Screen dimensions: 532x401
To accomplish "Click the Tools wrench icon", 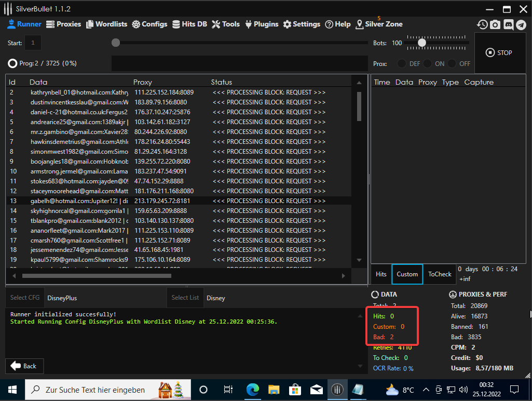I will (x=216, y=24).
